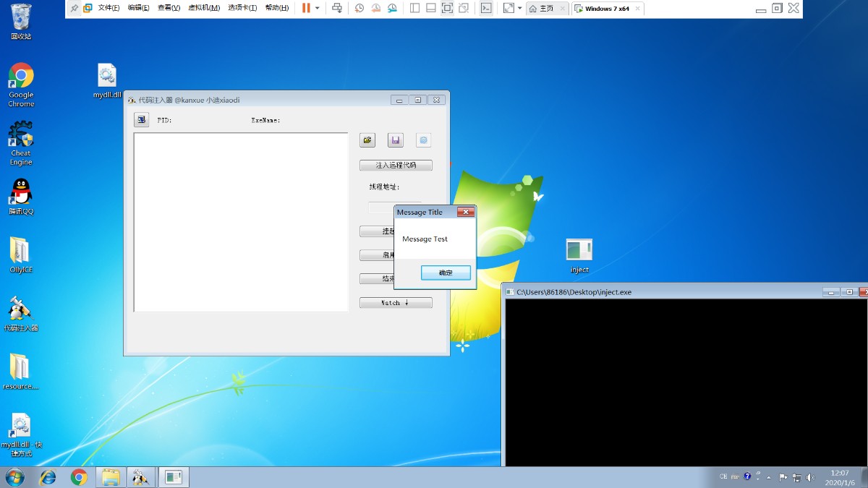This screenshot has width=868, height=488.
Task: Click the 注入远程代码 button
Action: coord(396,166)
